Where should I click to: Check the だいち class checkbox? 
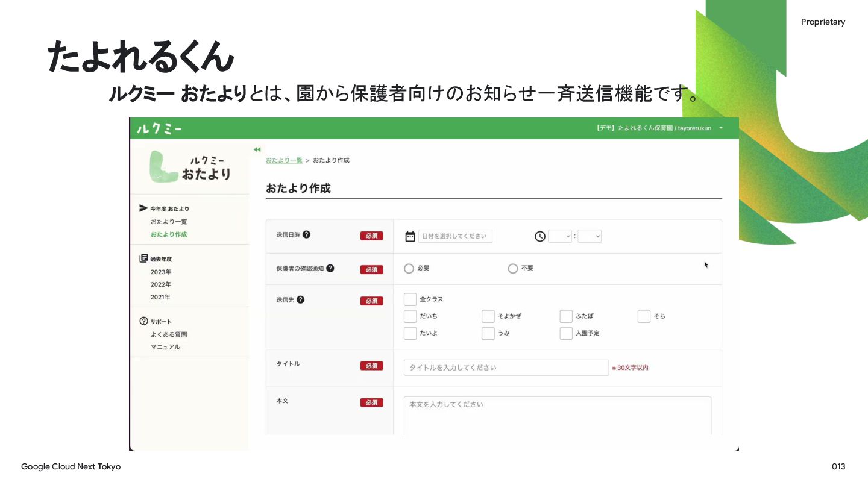410,316
